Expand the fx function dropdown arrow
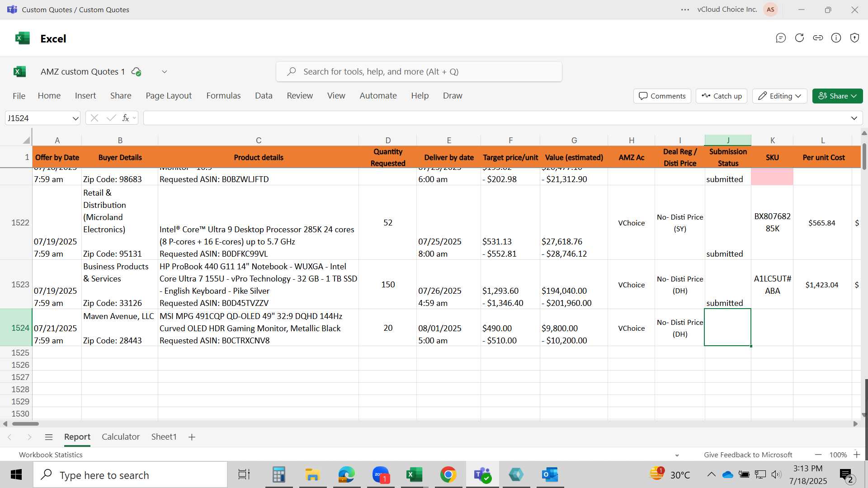Viewport: 868px width, 488px height. [134, 118]
